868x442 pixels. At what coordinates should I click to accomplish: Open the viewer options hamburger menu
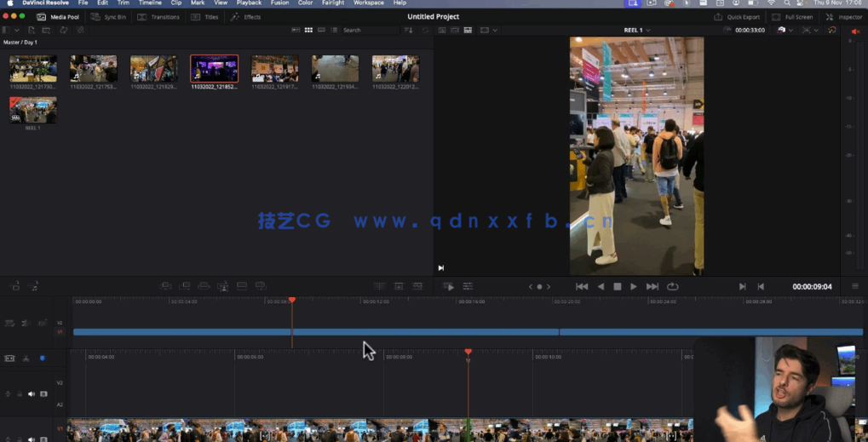click(x=855, y=286)
